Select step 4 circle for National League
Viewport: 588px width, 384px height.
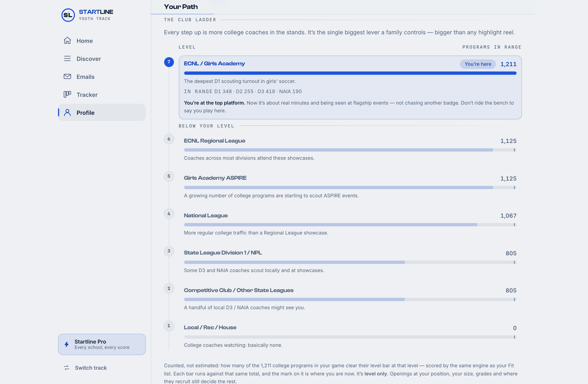click(x=169, y=214)
